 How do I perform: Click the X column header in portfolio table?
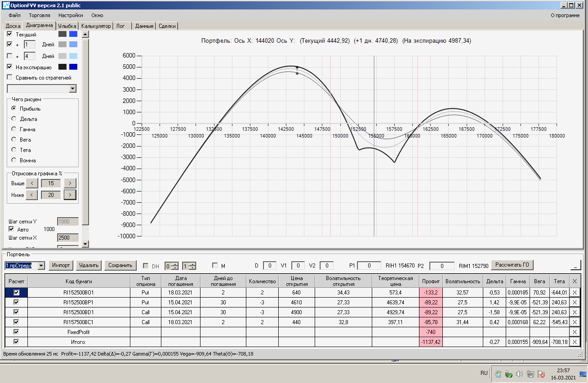coord(575,281)
